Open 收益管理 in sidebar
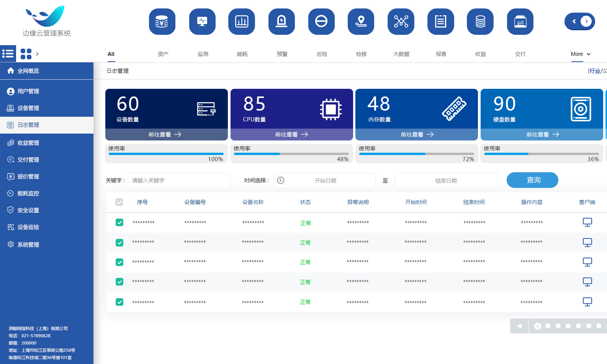The width and height of the screenshot is (607, 364). pyautogui.click(x=47, y=143)
